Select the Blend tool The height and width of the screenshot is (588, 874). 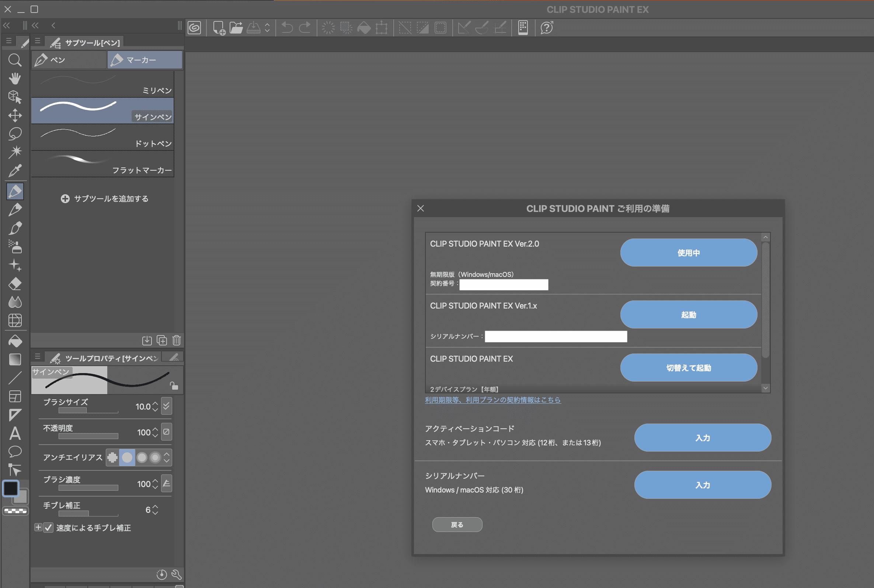[x=15, y=302]
